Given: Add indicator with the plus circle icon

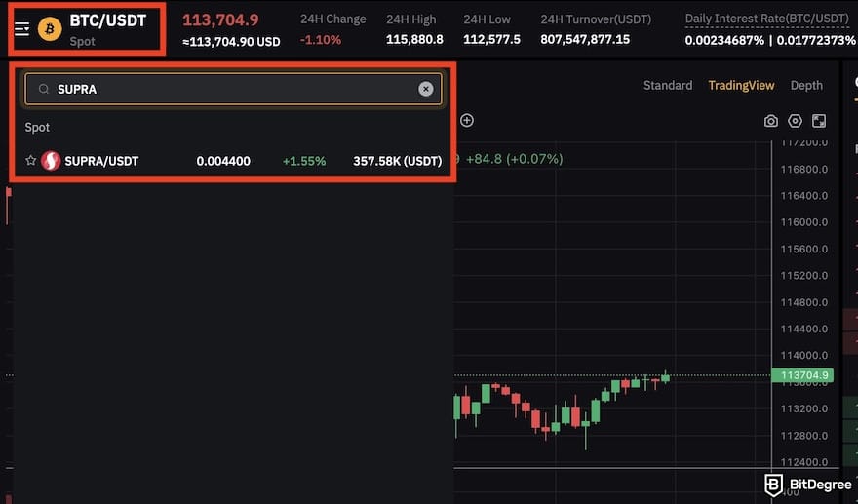Looking at the screenshot, I should coord(467,120).
